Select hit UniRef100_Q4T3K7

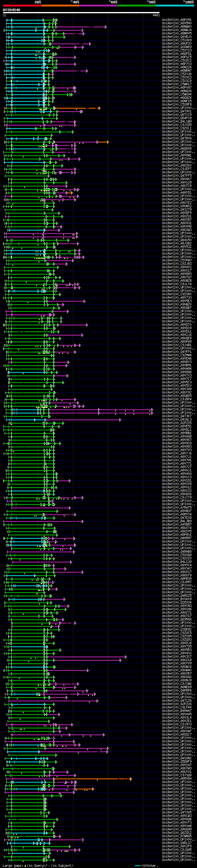(x=177, y=416)
